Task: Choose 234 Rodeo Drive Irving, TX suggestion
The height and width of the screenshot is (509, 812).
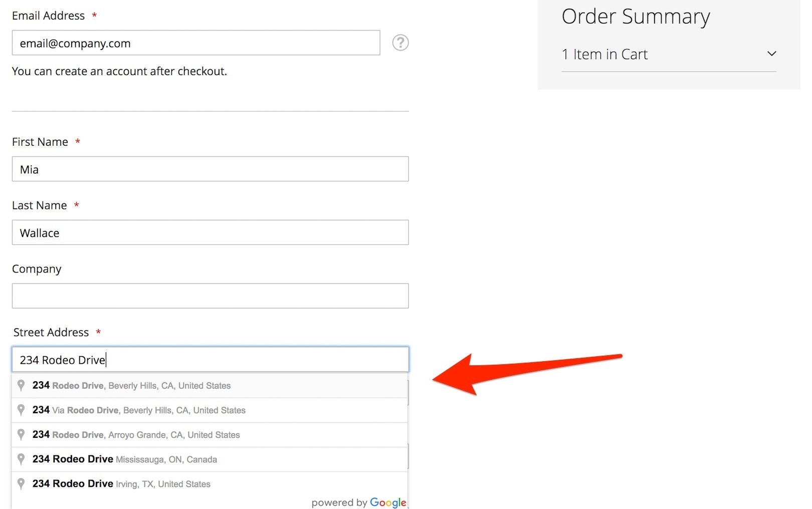Action: point(121,484)
